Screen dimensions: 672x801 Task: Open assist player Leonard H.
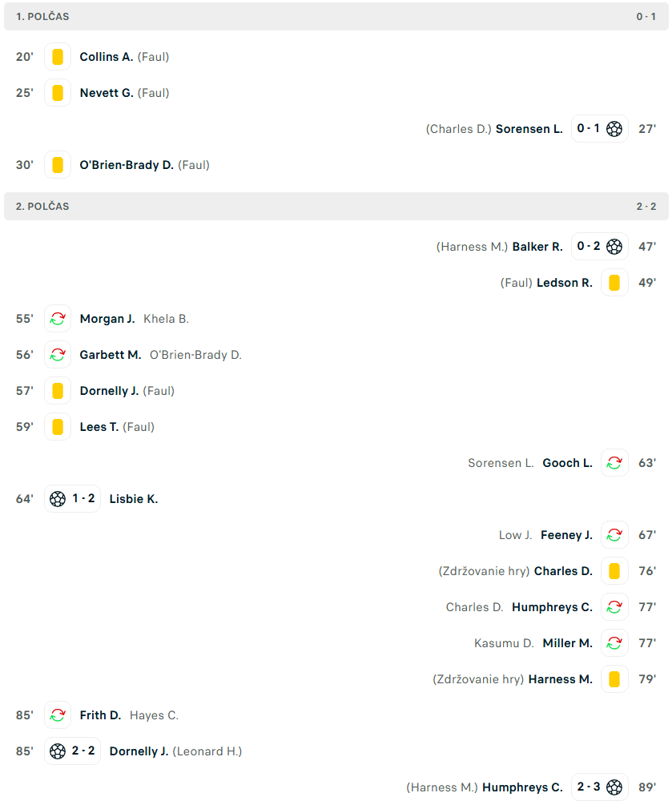coord(207,751)
